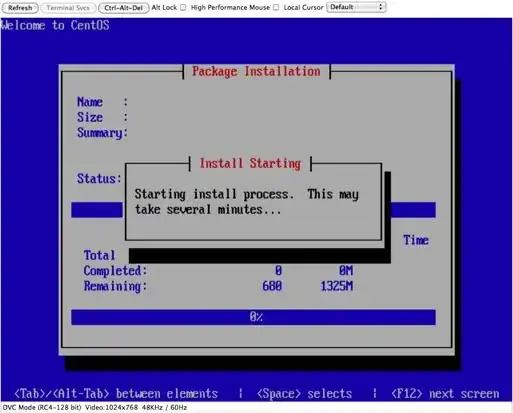Click the Completed row label
The height and width of the screenshot is (413, 513).
(x=115, y=271)
